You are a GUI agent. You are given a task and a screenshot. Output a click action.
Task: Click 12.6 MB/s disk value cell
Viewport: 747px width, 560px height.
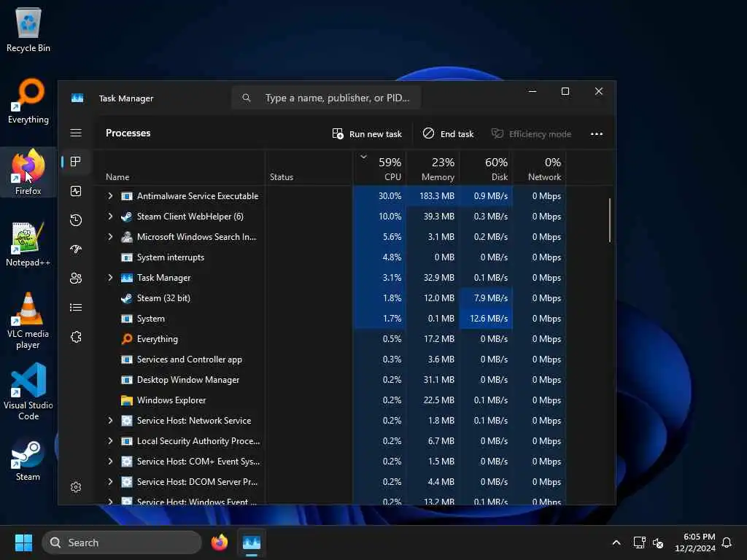coord(486,319)
